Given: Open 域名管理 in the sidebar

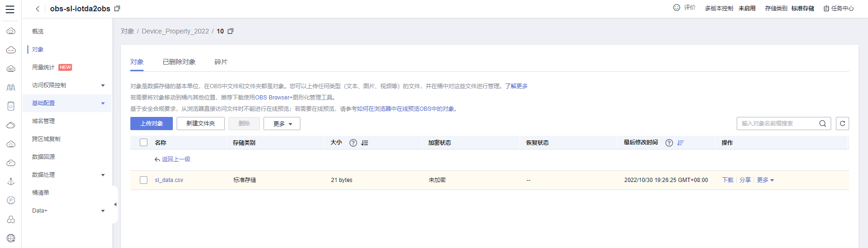Looking at the screenshot, I should (x=43, y=121).
